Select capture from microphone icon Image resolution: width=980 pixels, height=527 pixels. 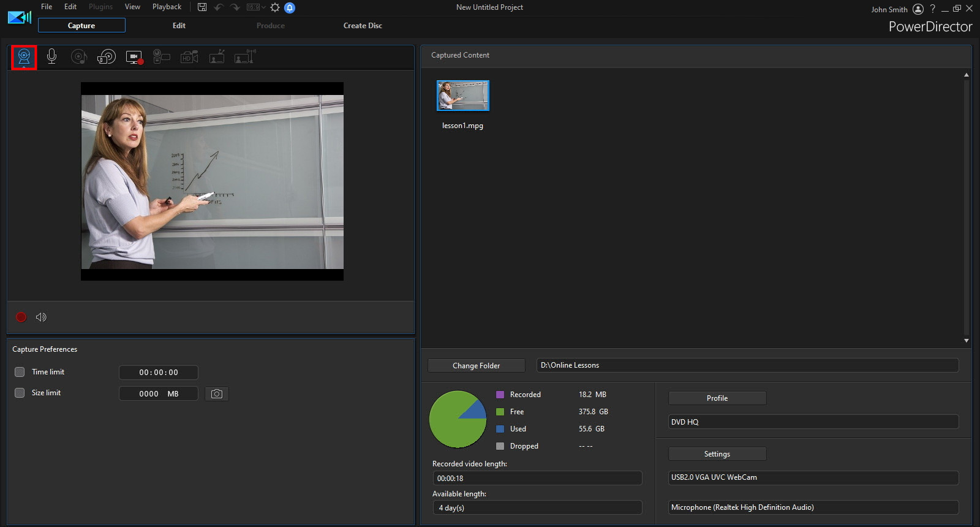(51, 57)
